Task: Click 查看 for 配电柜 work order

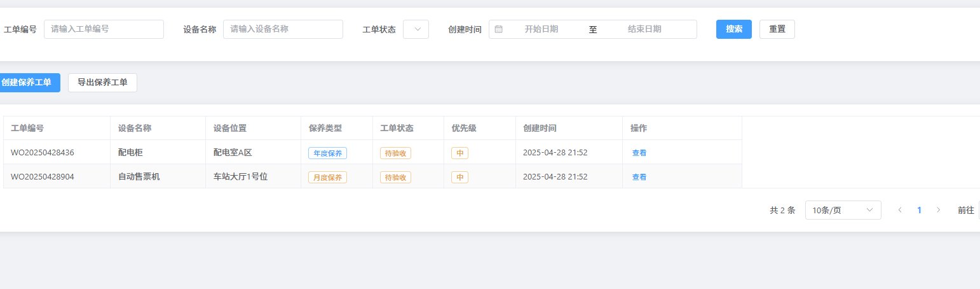Action: [x=639, y=153]
